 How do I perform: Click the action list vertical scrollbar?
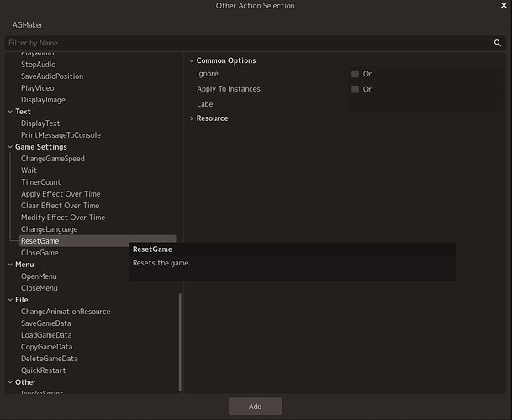pos(180,342)
